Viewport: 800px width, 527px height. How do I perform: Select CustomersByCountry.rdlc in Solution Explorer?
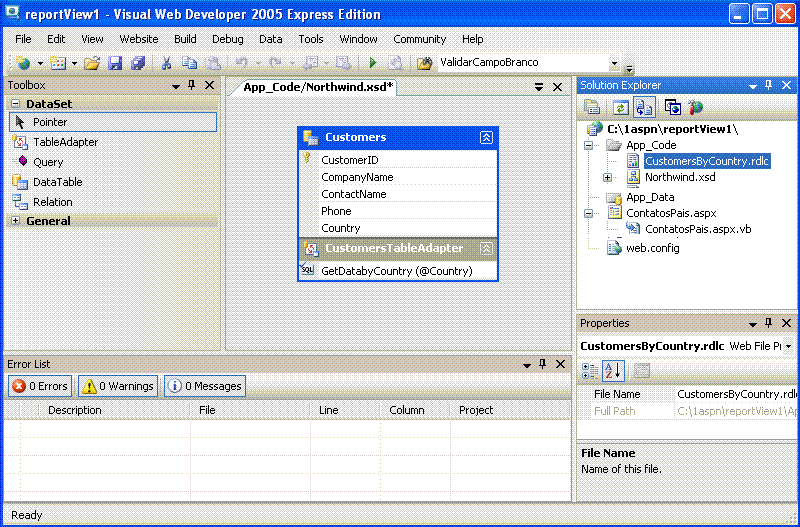[707, 161]
